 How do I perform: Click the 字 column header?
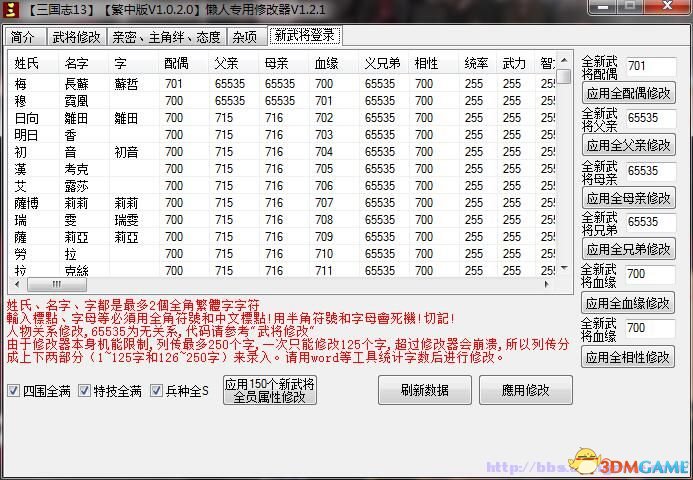(x=133, y=63)
